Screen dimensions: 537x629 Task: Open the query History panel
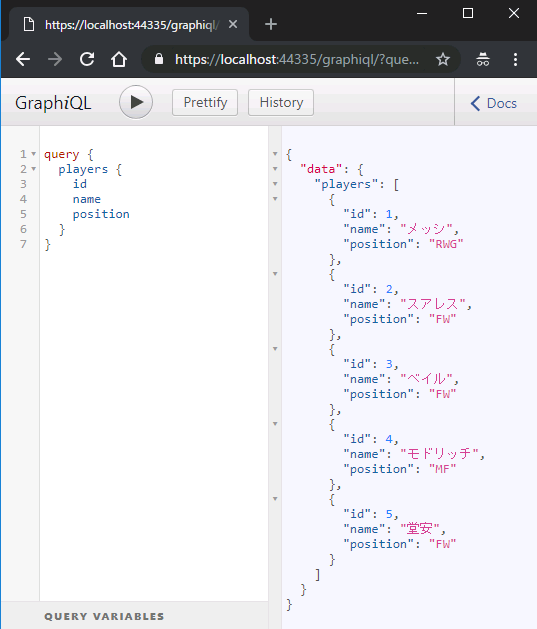click(x=281, y=102)
